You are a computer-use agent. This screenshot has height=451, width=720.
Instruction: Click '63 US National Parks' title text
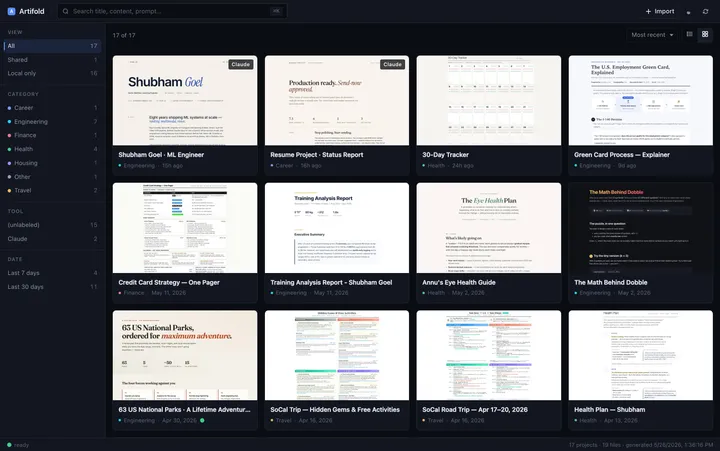tap(184, 410)
